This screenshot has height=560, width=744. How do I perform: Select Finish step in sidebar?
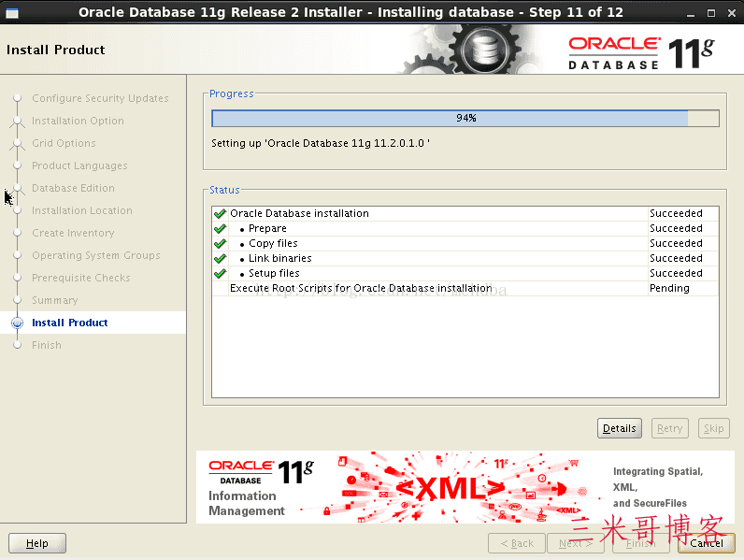[x=47, y=345]
